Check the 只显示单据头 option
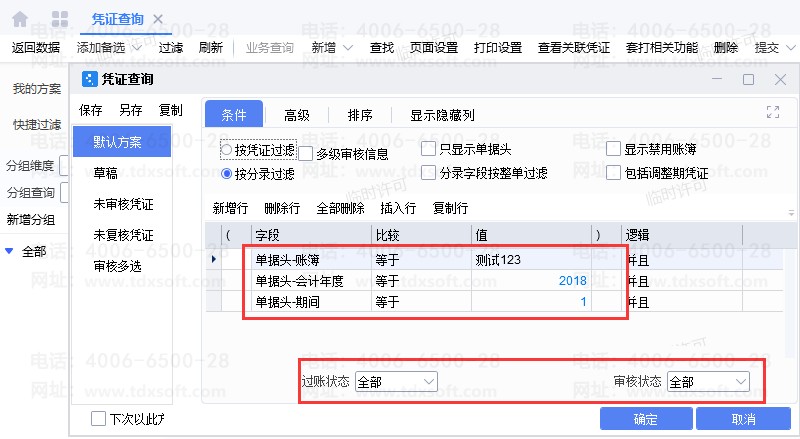This screenshot has width=800, height=439. click(429, 149)
